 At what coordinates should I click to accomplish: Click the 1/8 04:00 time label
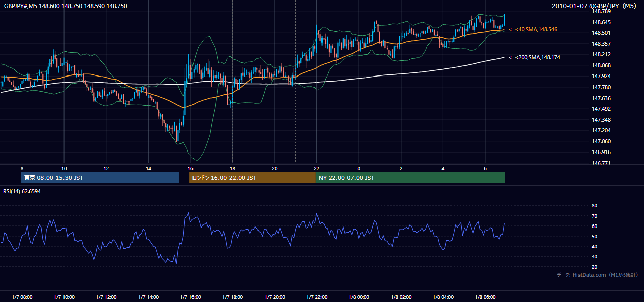[443, 297]
